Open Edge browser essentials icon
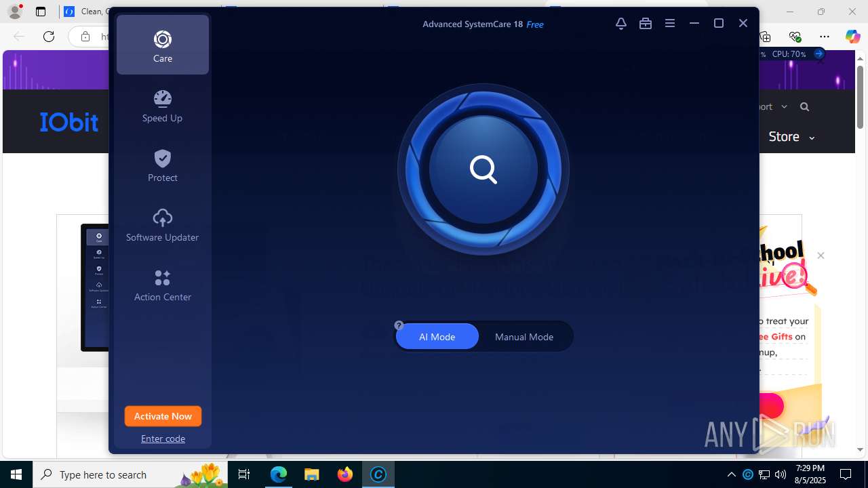Image resolution: width=868 pixels, height=488 pixels. click(795, 37)
